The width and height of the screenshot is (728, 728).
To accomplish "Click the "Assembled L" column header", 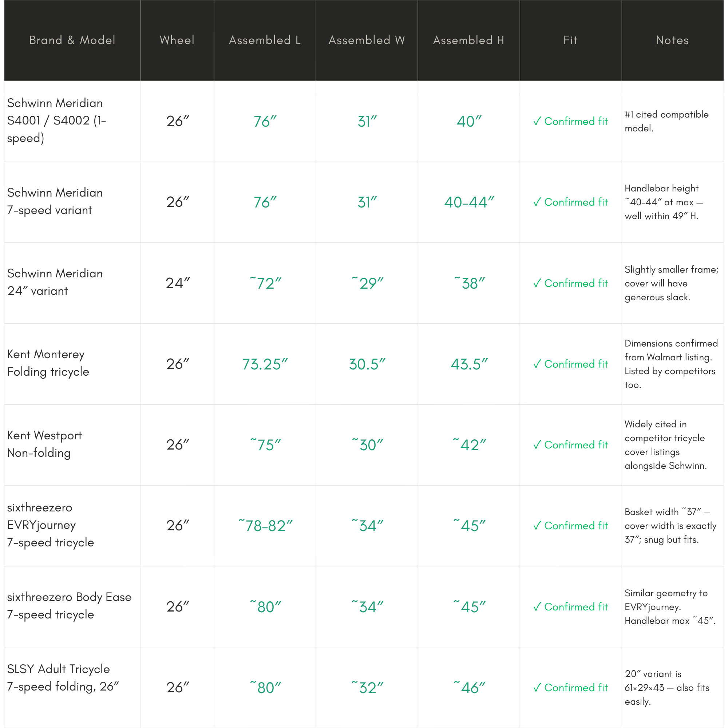I will 265,40.
